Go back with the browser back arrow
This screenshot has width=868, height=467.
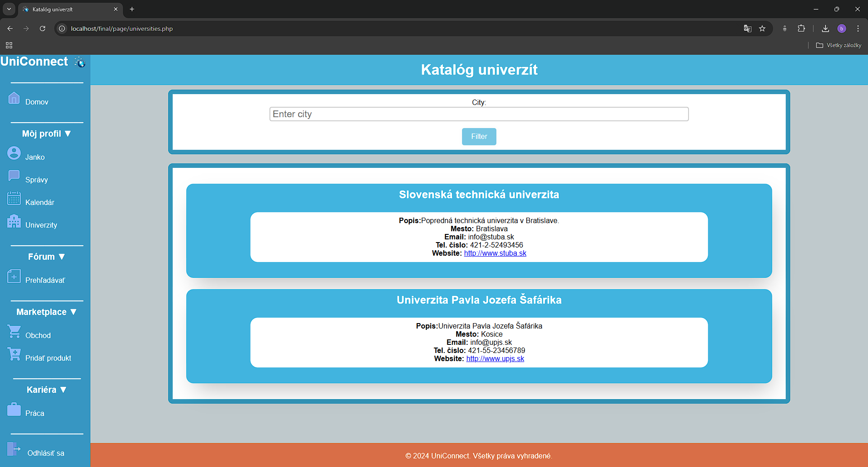coord(10,29)
